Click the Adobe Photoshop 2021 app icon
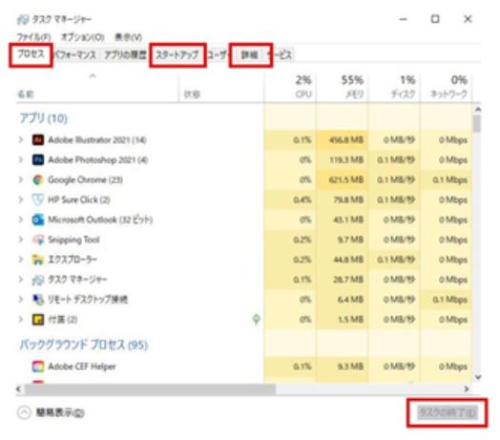Screen dimensions: 500x440 click(38, 160)
